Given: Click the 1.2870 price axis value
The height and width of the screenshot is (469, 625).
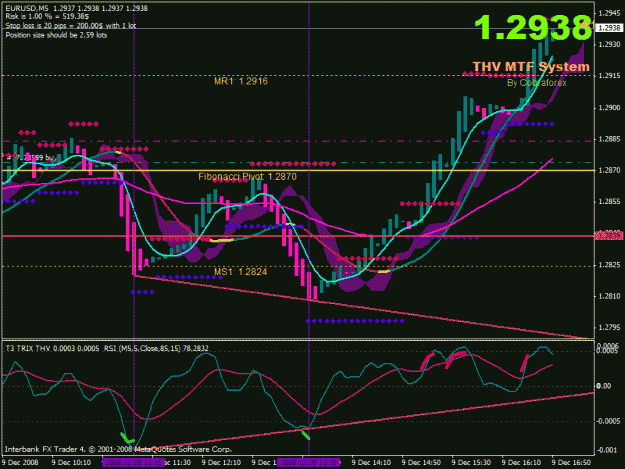Looking at the screenshot, I should [609, 170].
